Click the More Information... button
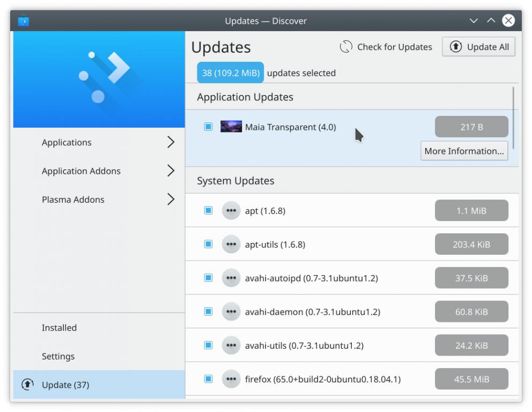Screen dimensions: 532x412 click(464, 151)
